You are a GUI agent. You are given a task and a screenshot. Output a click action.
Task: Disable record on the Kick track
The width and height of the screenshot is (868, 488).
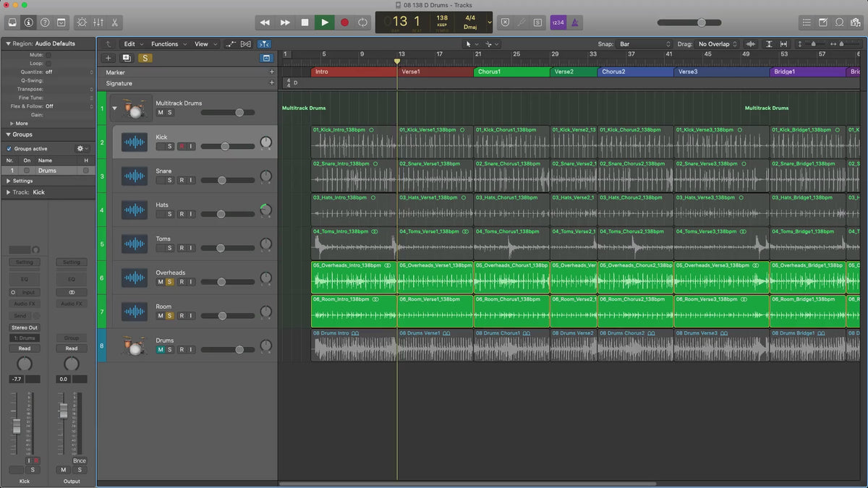[x=182, y=146]
